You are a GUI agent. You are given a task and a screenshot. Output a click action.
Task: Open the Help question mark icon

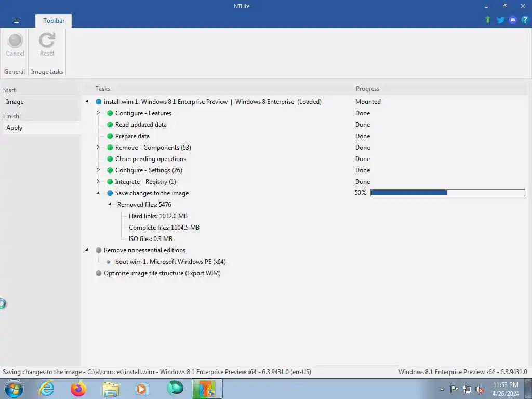[x=525, y=20]
